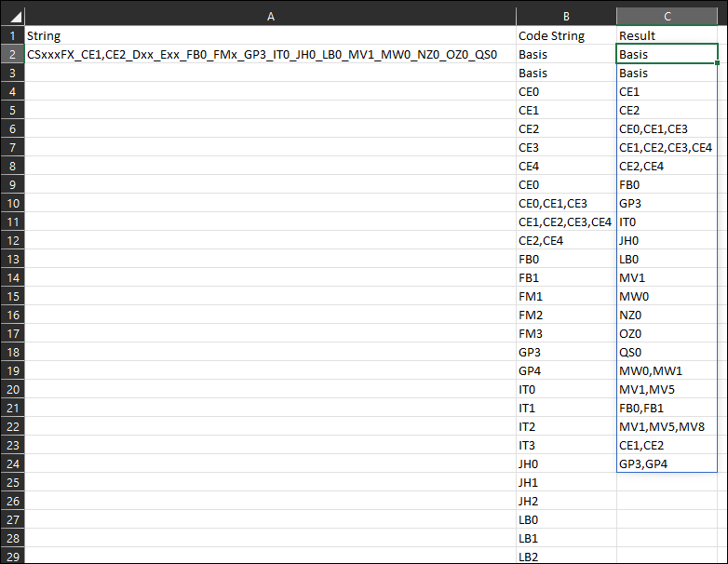
Task: Select 'LB0' in cell C13
Action: point(667,259)
